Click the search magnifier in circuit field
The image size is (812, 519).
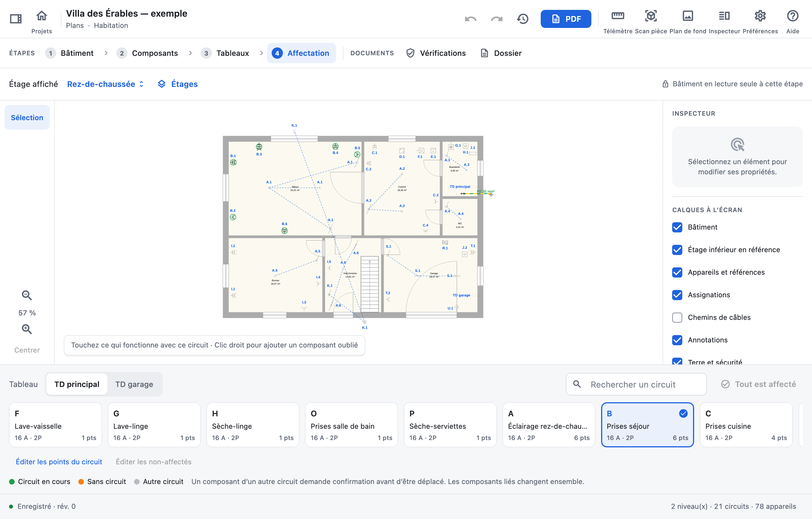tap(577, 384)
